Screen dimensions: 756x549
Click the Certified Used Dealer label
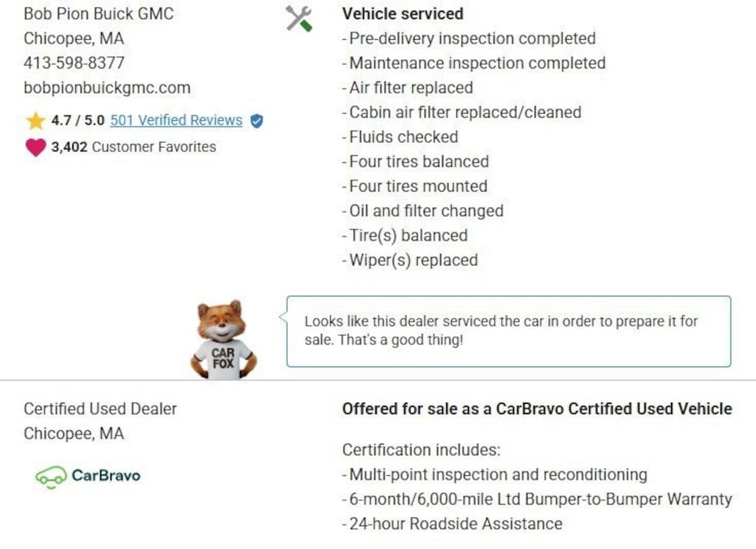(100, 409)
